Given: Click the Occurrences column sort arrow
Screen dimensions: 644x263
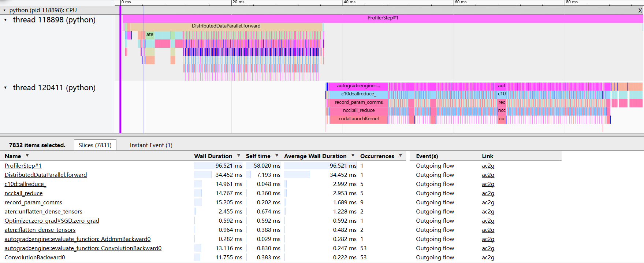Looking at the screenshot, I should pyautogui.click(x=401, y=156).
